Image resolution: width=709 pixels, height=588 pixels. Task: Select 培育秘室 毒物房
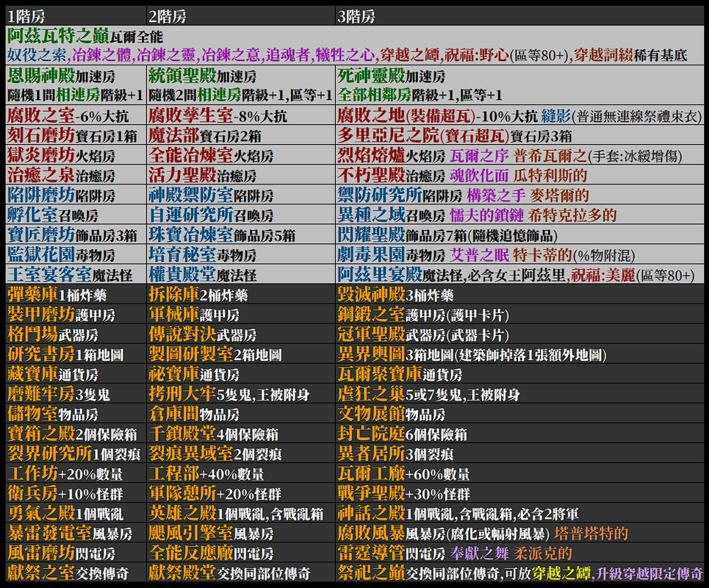241,254
